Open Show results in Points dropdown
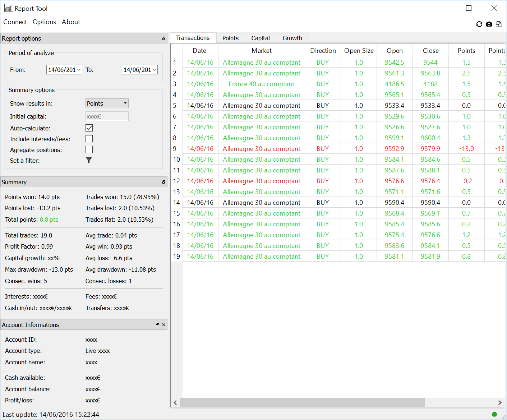 click(107, 103)
